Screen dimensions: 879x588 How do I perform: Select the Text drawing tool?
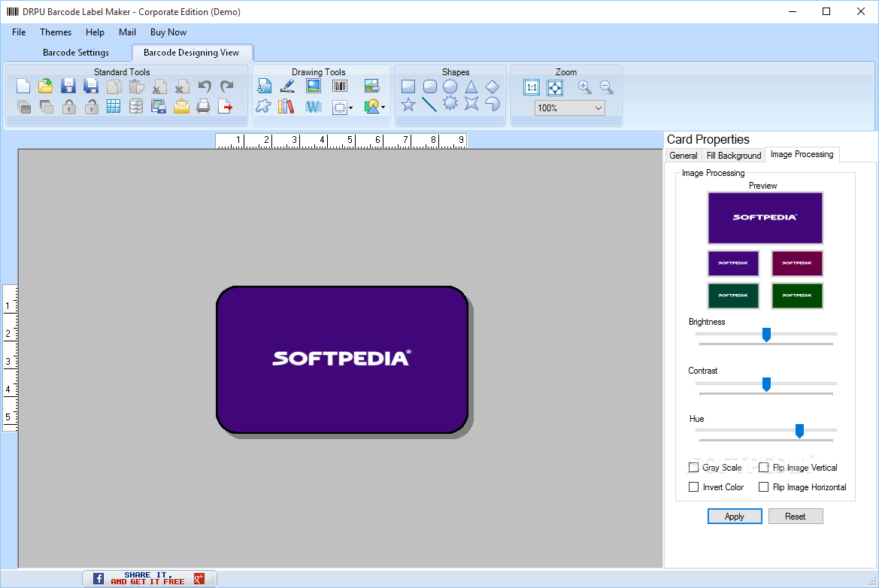tap(264, 86)
